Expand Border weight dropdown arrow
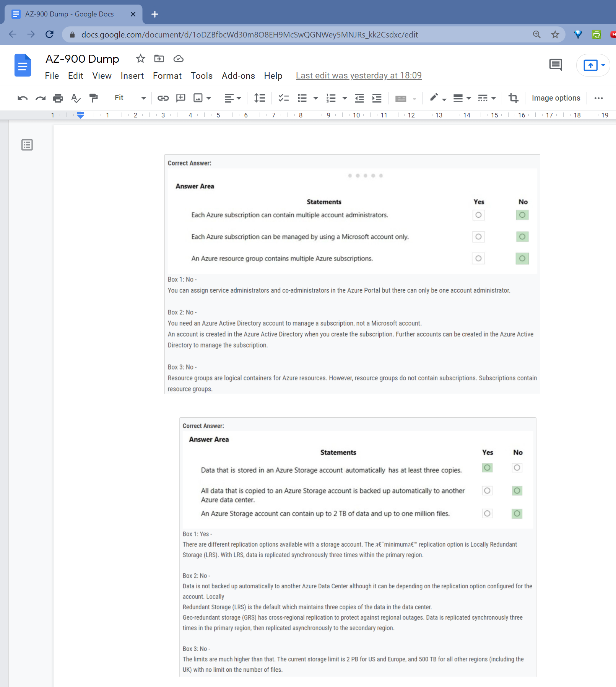 [x=469, y=98]
